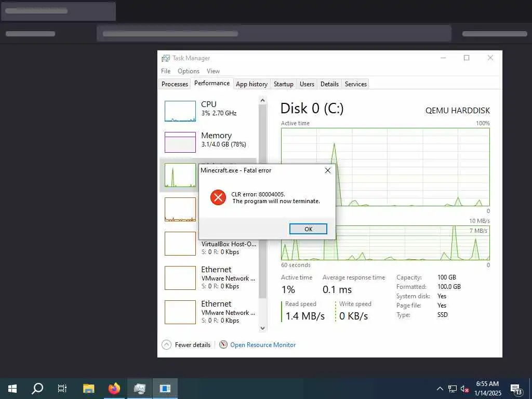The width and height of the screenshot is (532, 399).
Task: Click OK in the Minecraft.exe fatal error dialog
Action: pyautogui.click(x=308, y=229)
